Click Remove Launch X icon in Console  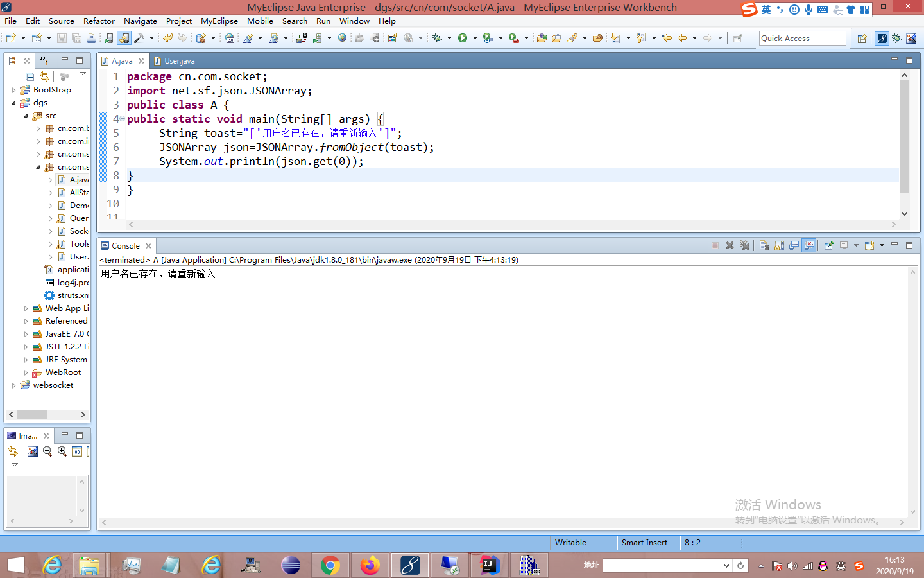tap(730, 245)
